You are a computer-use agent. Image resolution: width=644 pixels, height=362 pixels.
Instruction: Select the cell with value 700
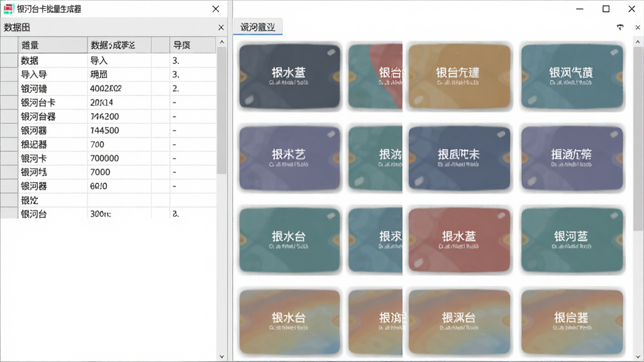(x=119, y=145)
